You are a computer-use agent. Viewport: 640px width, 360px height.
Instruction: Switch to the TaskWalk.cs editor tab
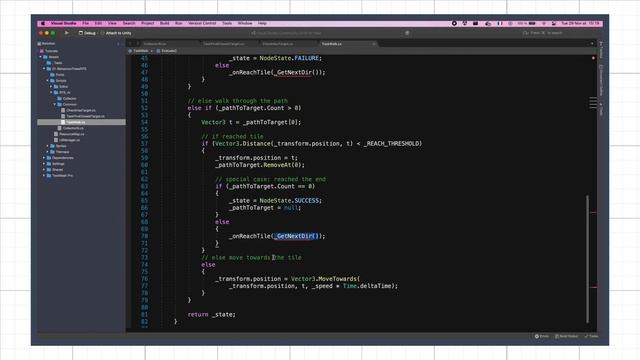point(332,44)
